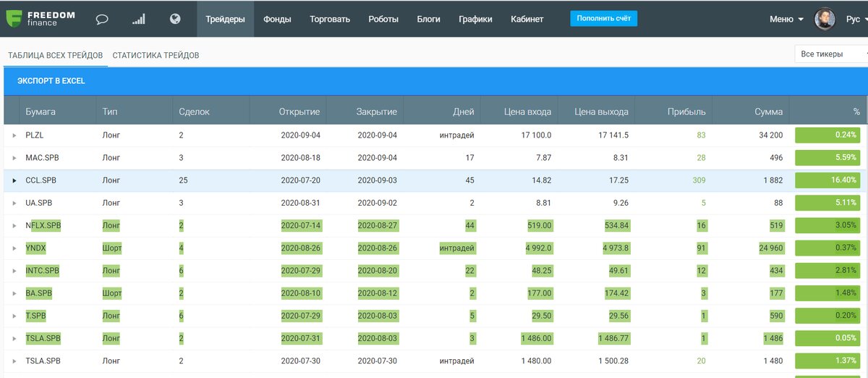Open the Рус language selector
Viewport: 868px width, 378px height.
856,20
